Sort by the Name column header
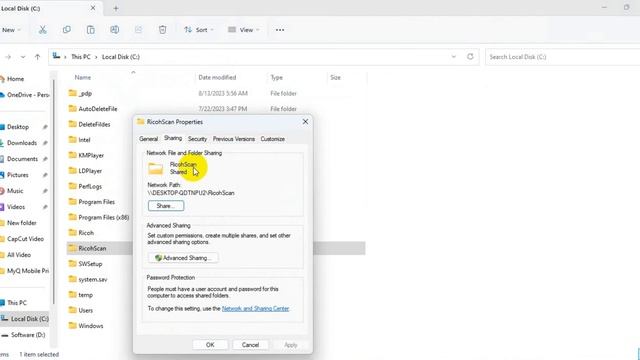This screenshot has height=360, width=640. tap(82, 77)
